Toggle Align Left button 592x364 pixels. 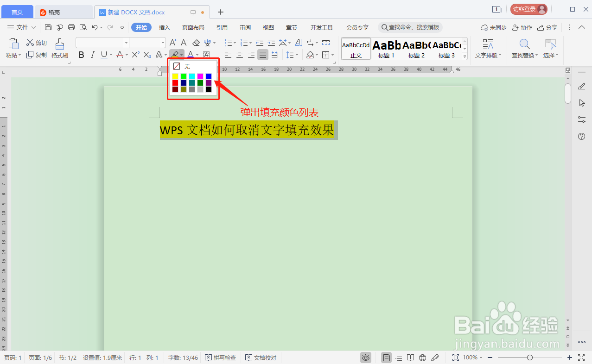[228, 55]
